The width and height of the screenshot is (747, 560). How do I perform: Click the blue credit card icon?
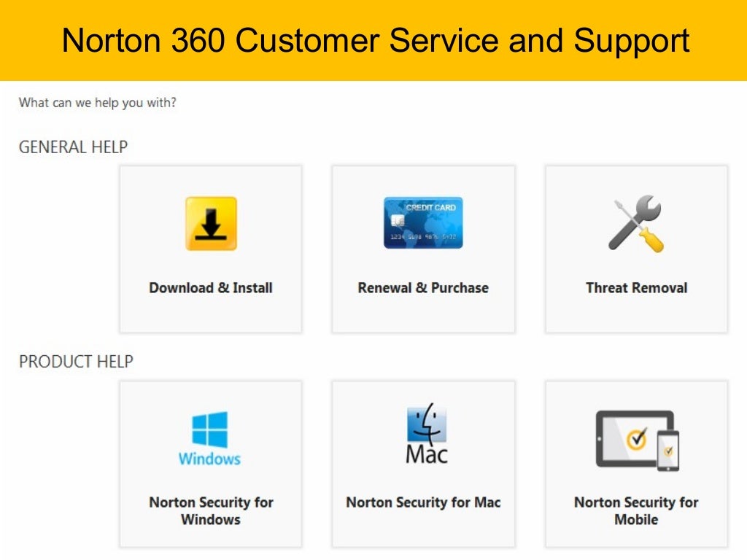tap(423, 222)
